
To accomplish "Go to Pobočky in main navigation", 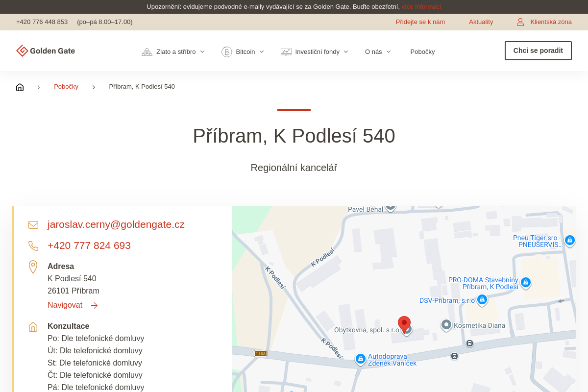I will pos(422,51).
